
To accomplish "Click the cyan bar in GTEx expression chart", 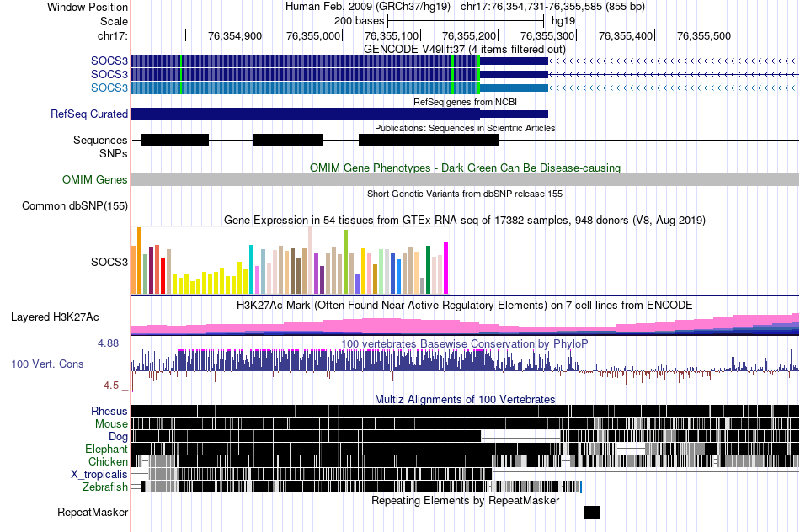I will coord(251,269).
